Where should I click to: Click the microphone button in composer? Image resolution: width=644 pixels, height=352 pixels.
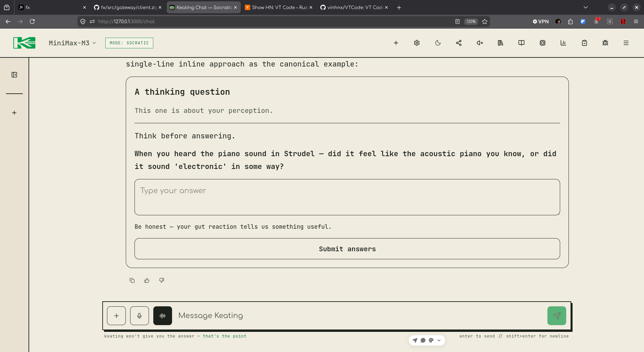coord(140,316)
